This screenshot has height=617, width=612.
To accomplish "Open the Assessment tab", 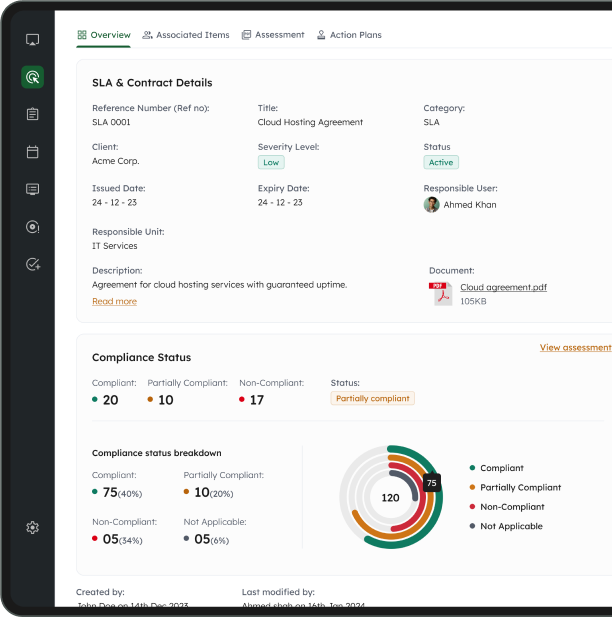I will pos(273,35).
